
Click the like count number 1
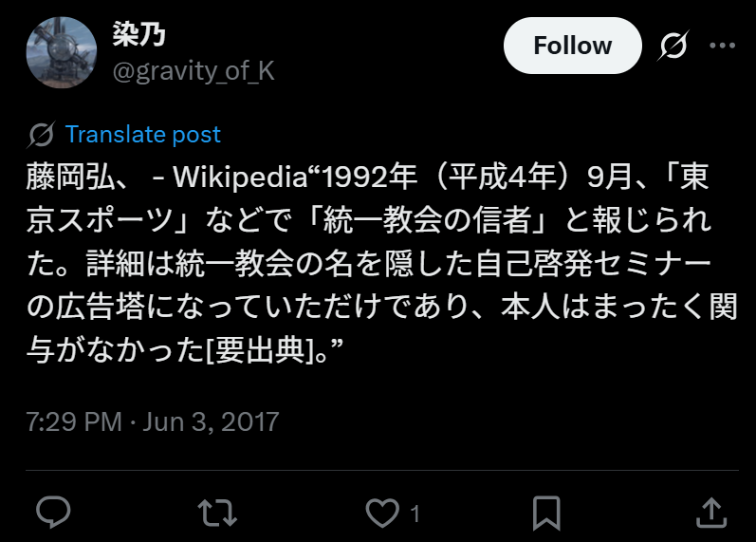415,514
